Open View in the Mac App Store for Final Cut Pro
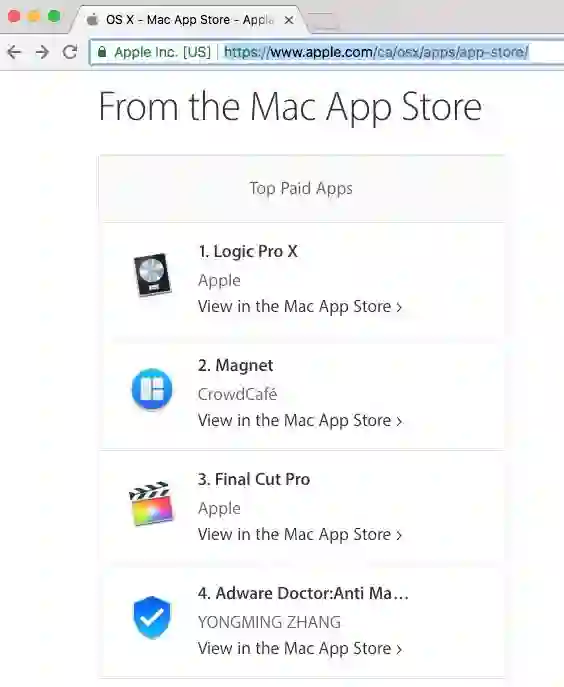This screenshot has height=687, width=564. (x=300, y=534)
